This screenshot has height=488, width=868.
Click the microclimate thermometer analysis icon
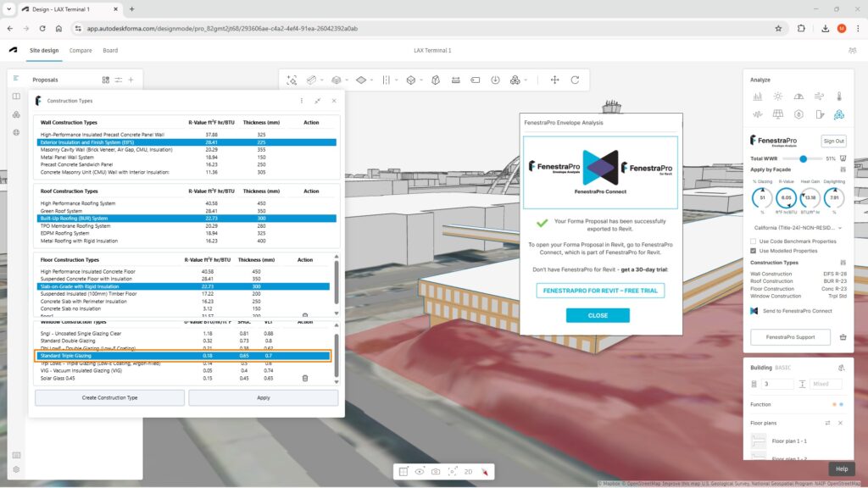(839, 97)
